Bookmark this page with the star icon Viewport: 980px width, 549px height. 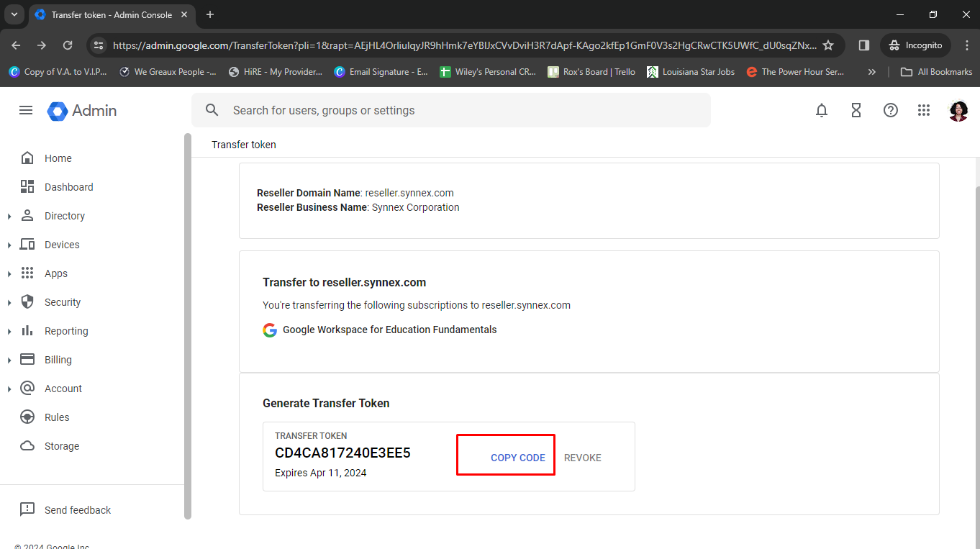point(828,45)
